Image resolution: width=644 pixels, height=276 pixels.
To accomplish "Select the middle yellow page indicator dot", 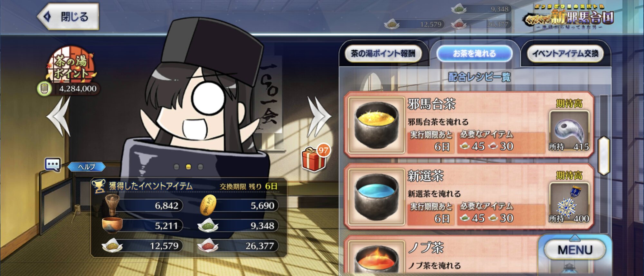I will click(188, 167).
